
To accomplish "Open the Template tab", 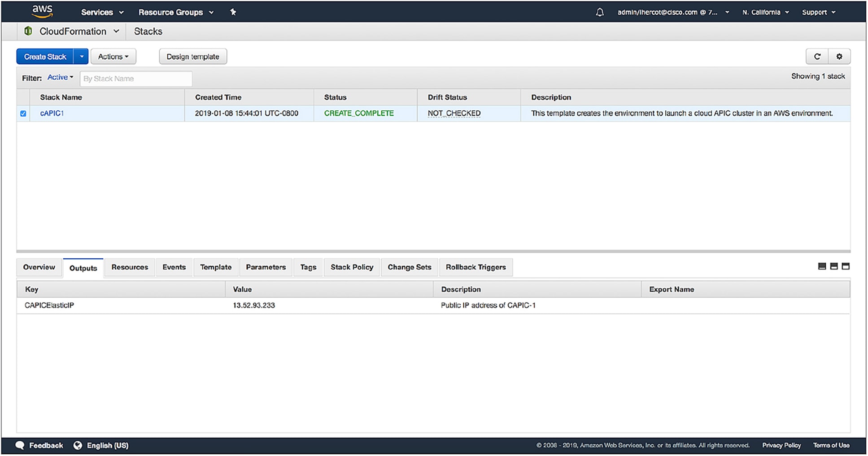I will point(216,267).
